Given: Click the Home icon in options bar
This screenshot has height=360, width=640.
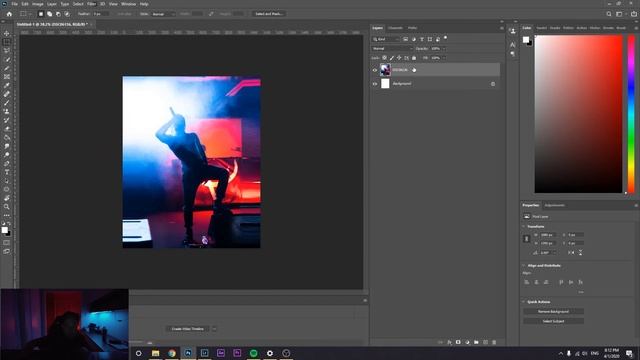Looking at the screenshot, I should [9, 14].
